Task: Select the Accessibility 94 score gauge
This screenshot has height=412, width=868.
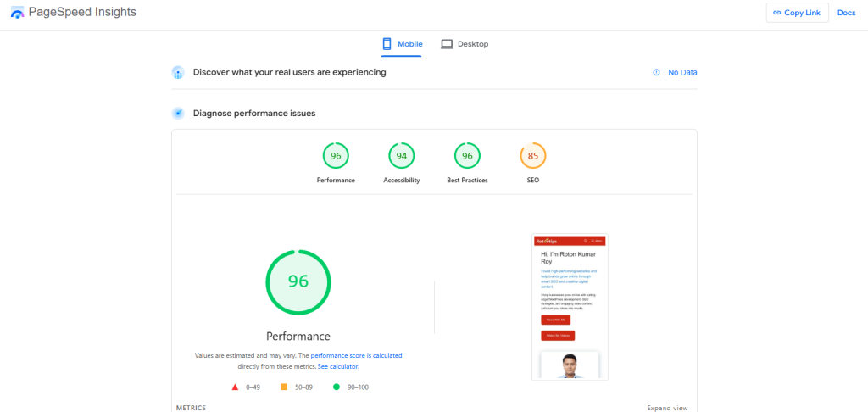Action: 401,156
